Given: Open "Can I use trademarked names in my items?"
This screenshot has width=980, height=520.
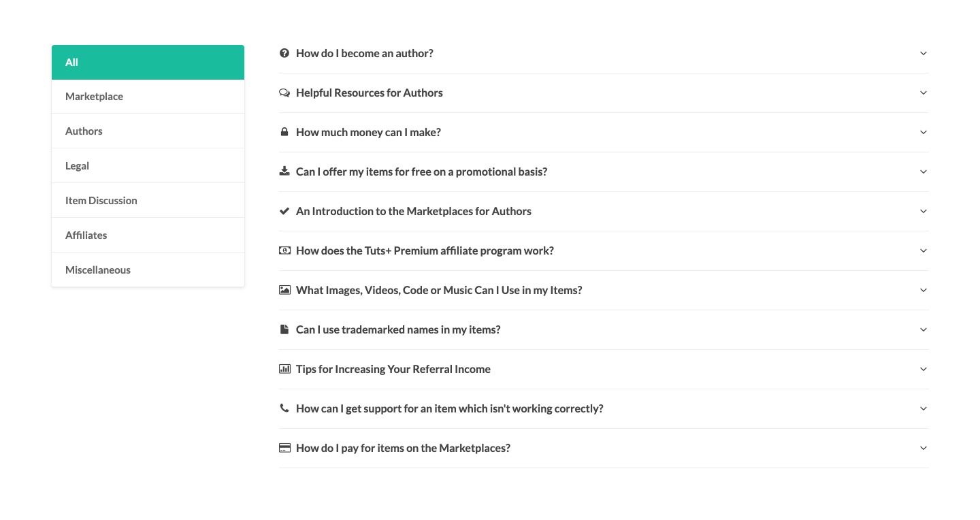Looking at the screenshot, I should click(x=398, y=329).
